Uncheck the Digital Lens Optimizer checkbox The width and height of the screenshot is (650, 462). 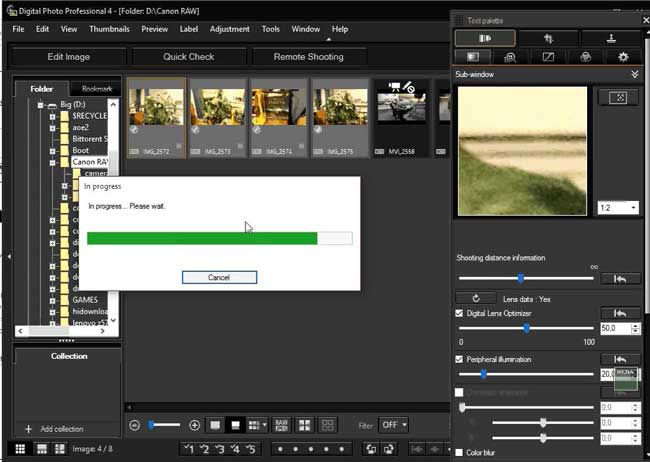(x=459, y=313)
